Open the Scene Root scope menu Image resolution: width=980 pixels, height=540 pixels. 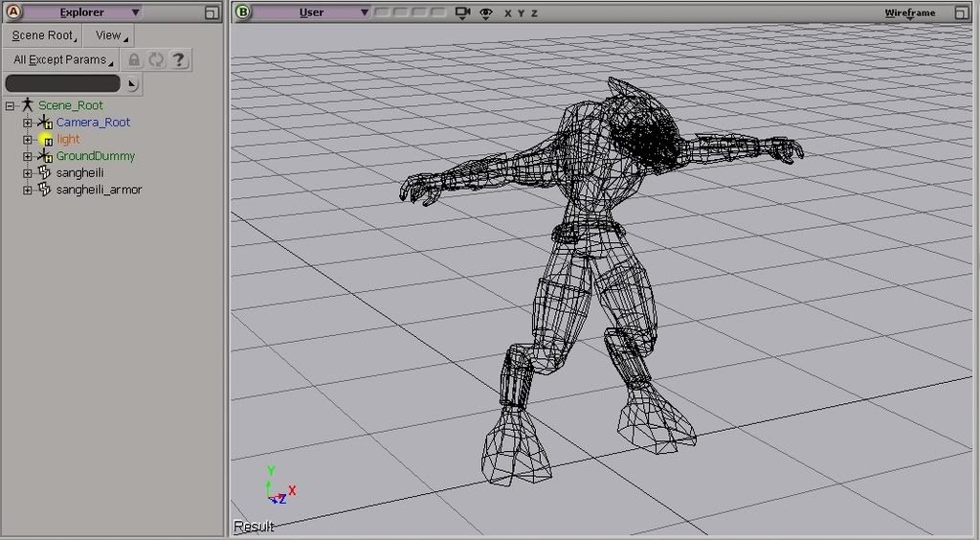[43, 35]
